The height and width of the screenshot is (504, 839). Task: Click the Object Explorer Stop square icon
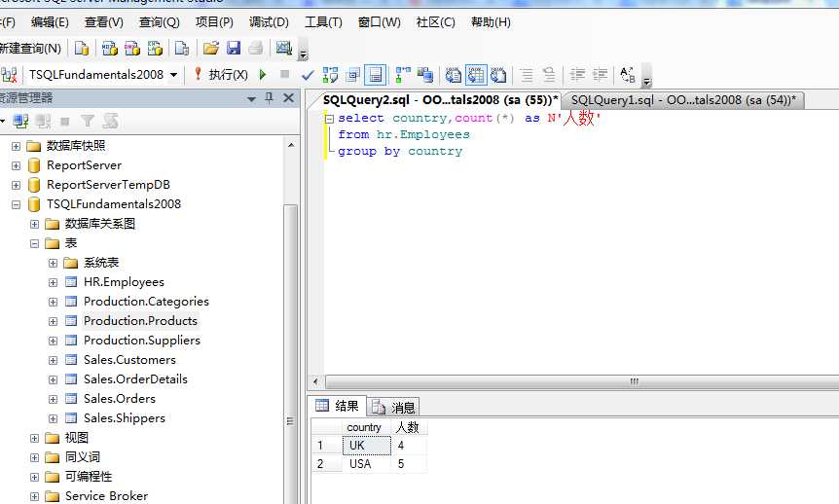(65, 122)
